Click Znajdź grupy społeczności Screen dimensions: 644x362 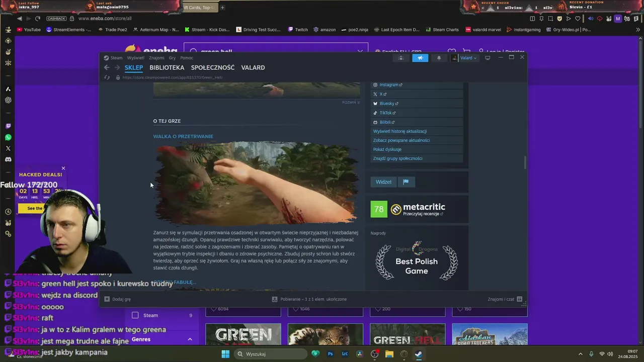[x=397, y=158]
